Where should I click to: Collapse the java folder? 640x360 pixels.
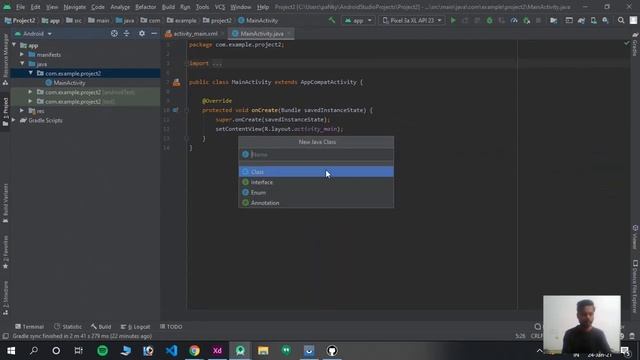(x=22, y=64)
